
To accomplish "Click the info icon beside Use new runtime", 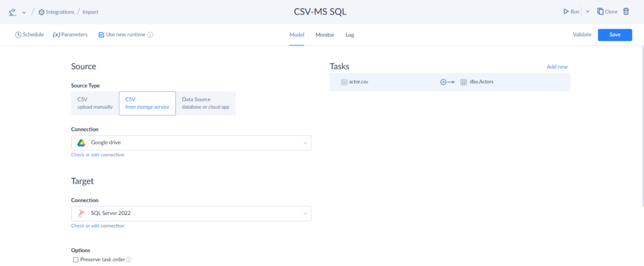I will coord(150,35).
